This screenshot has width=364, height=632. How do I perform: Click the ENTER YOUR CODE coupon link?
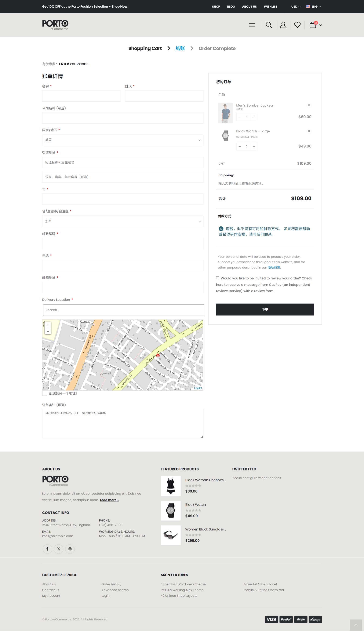pos(74,64)
